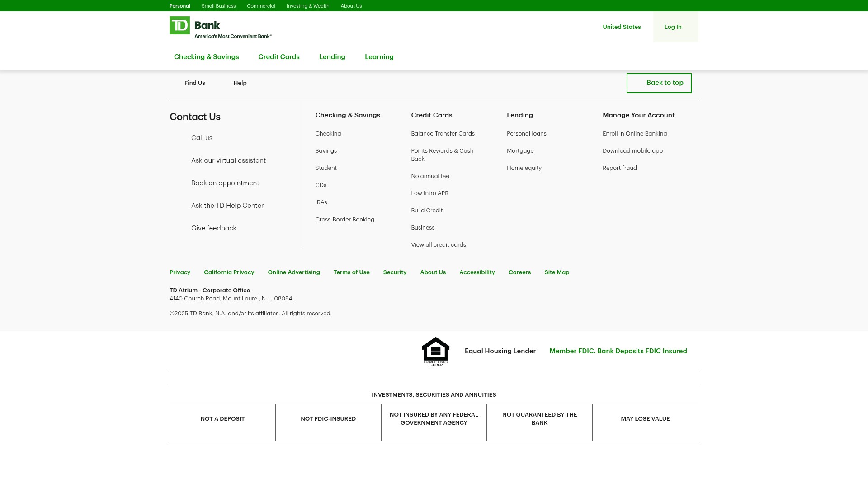
Task: Select the Personal top bar tab
Action: (180, 6)
